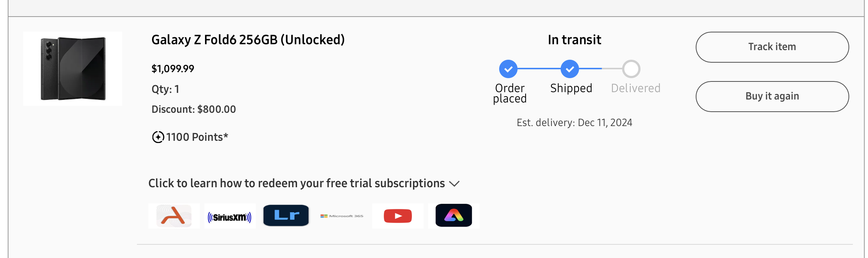Click the Est. delivery date text
The width and height of the screenshot is (868, 258).
click(x=575, y=123)
